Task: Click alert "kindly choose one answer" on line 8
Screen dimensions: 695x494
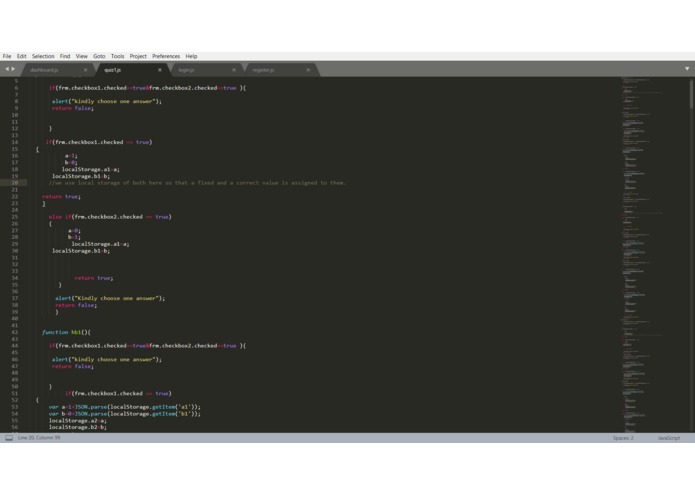Action: 107,101
